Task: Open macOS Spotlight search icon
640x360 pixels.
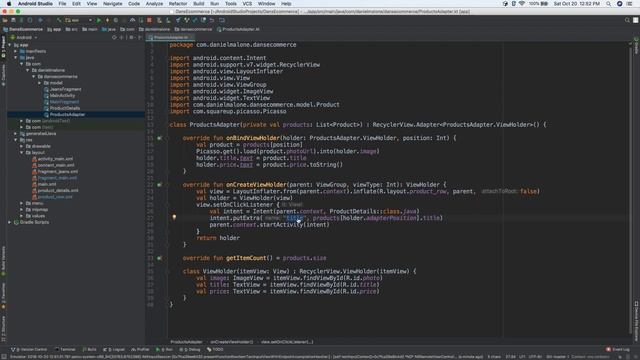Action: pyautogui.click(x=609, y=4)
